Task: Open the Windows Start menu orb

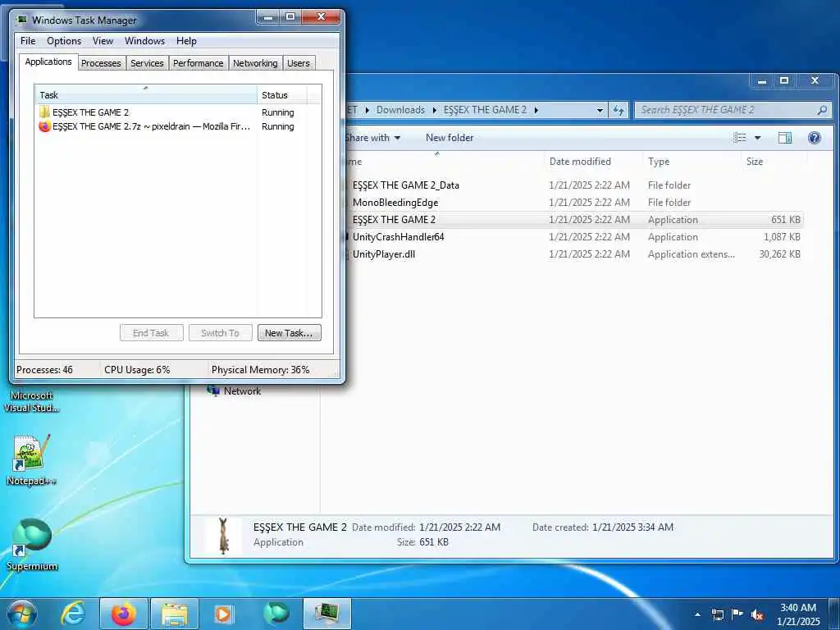Action: [21, 614]
